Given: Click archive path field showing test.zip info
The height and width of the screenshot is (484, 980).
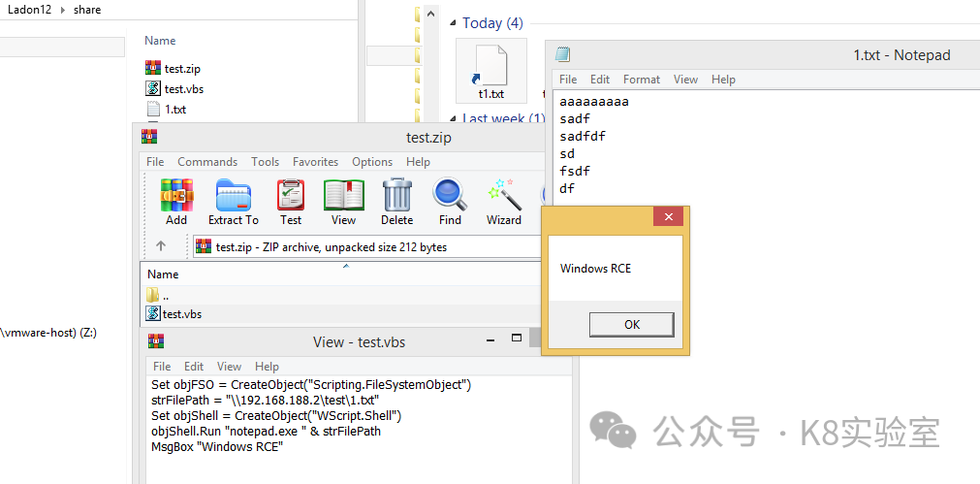Looking at the screenshot, I should [x=367, y=247].
